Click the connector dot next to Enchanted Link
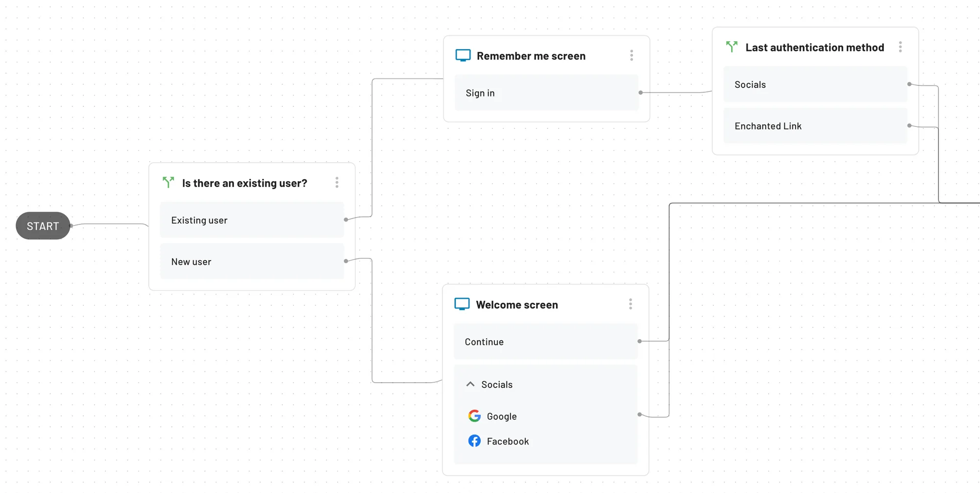Image resolution: width=980 pixels, height=493 pixels. 909,125
